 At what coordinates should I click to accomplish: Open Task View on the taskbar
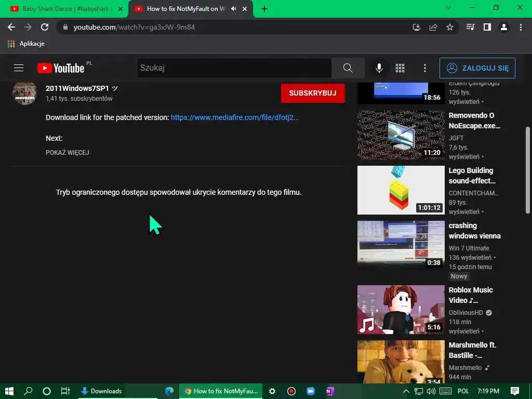tap(65, 391)
